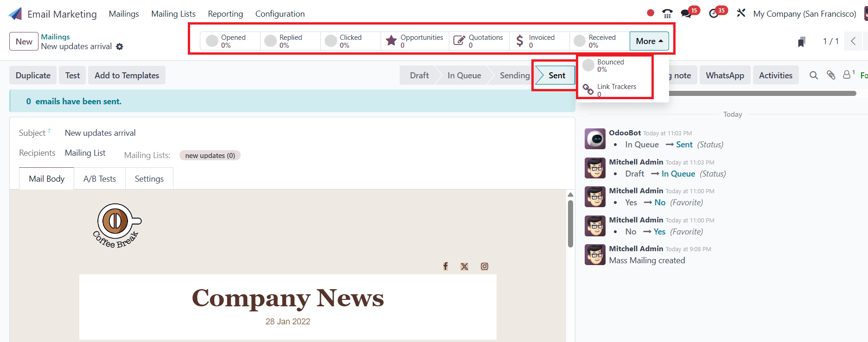Select the Sent status stage
This screenshot has width=868, height=342.
tap(556, 75)
